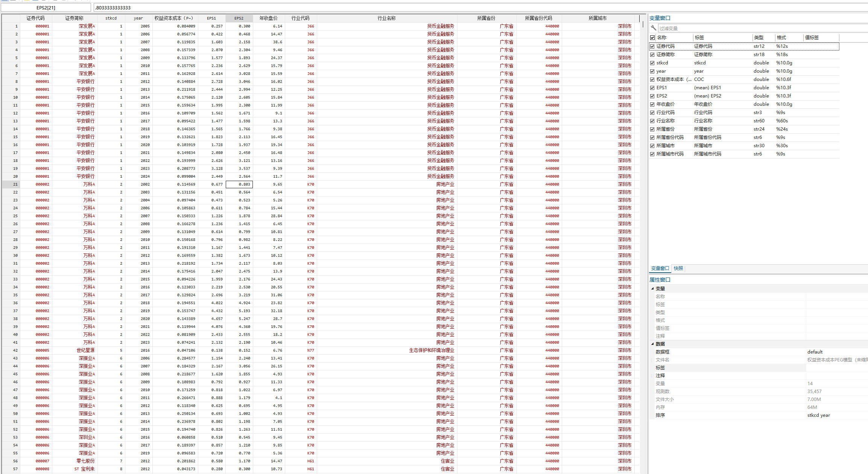Click the 排序 property value stkcd year
The height and width of the screenshot is (474, 868).
pyautogui.click(x=819, y=415)
